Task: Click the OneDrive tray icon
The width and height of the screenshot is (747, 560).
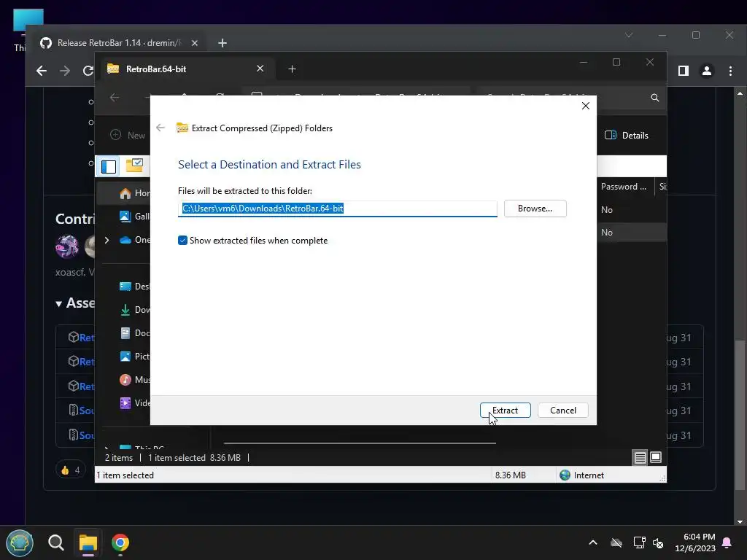Action: 616,542
